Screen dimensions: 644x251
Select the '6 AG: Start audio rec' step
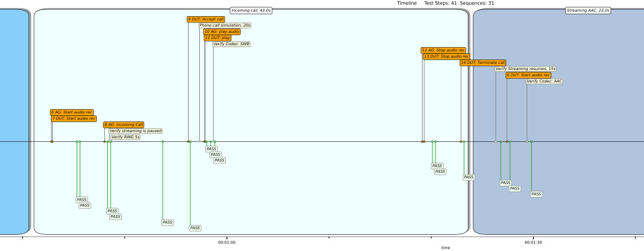coord(72,112)
